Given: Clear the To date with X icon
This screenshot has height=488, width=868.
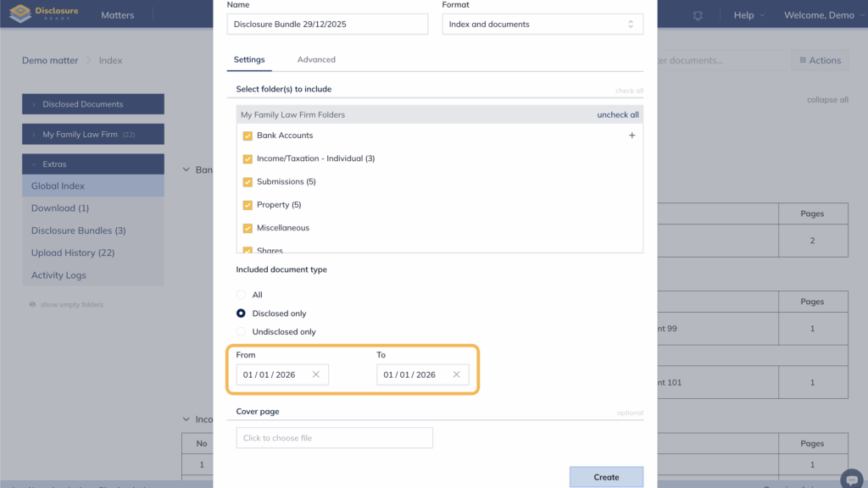Looking at the screenshot, I should click(456, 374).
